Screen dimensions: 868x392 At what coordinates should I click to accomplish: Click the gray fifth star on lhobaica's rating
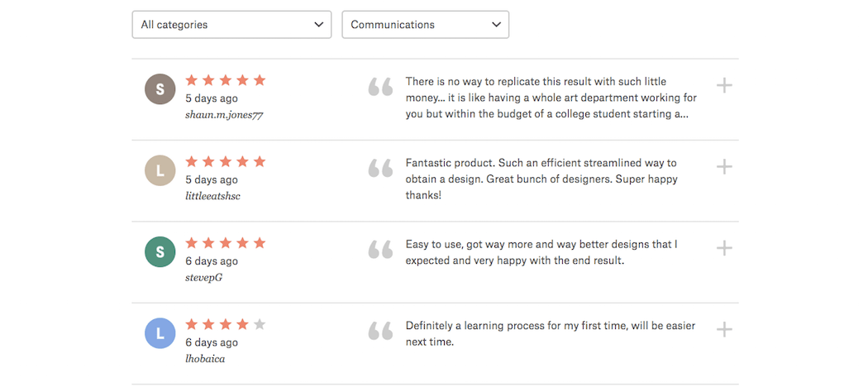click(259, 324)
